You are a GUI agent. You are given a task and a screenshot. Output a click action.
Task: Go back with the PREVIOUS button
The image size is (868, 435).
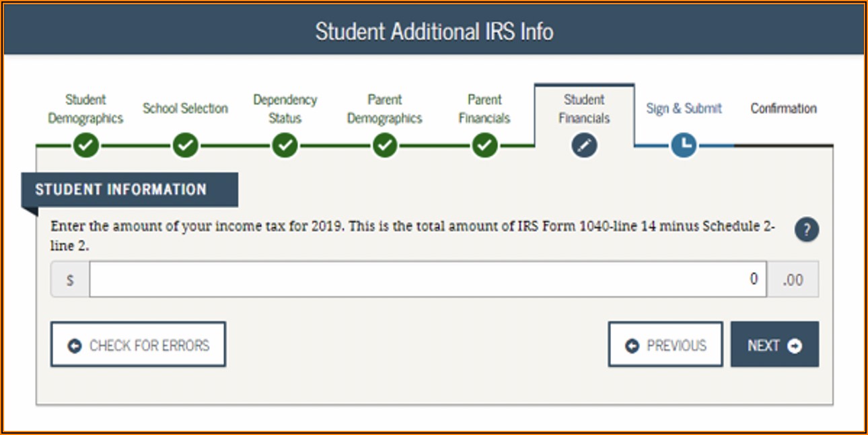click(665, 345)
